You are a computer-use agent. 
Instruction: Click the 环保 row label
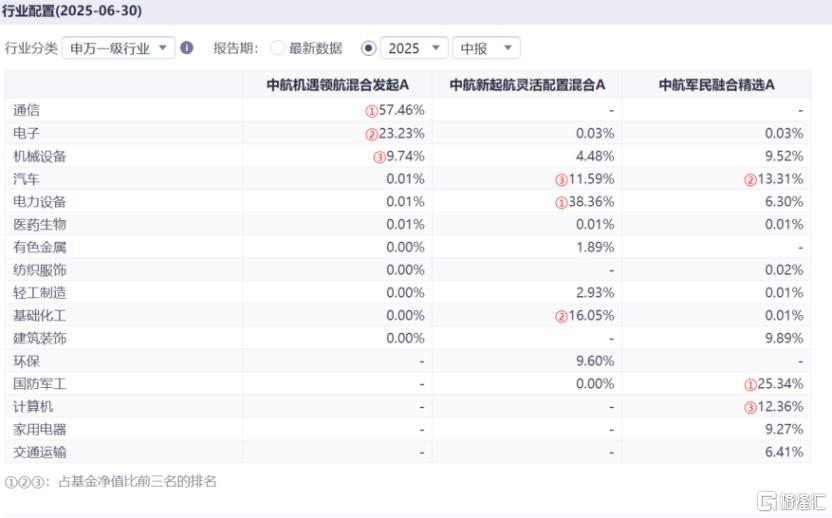(x=26, y=361)
